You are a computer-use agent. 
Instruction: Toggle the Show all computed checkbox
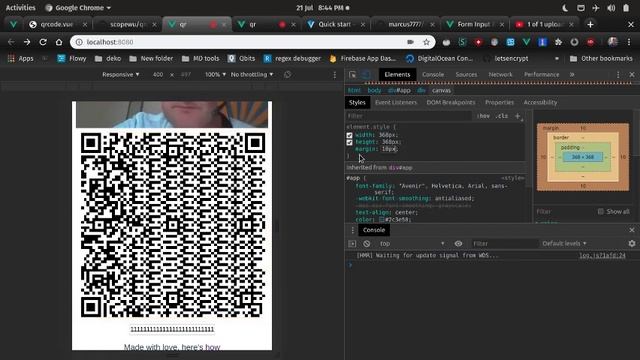[600, 211]
